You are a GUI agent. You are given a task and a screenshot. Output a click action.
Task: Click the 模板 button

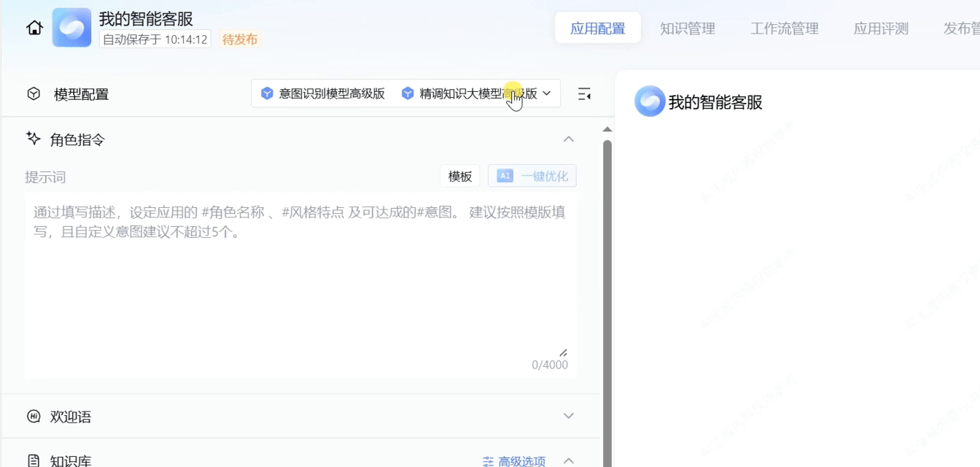point(459,176)
